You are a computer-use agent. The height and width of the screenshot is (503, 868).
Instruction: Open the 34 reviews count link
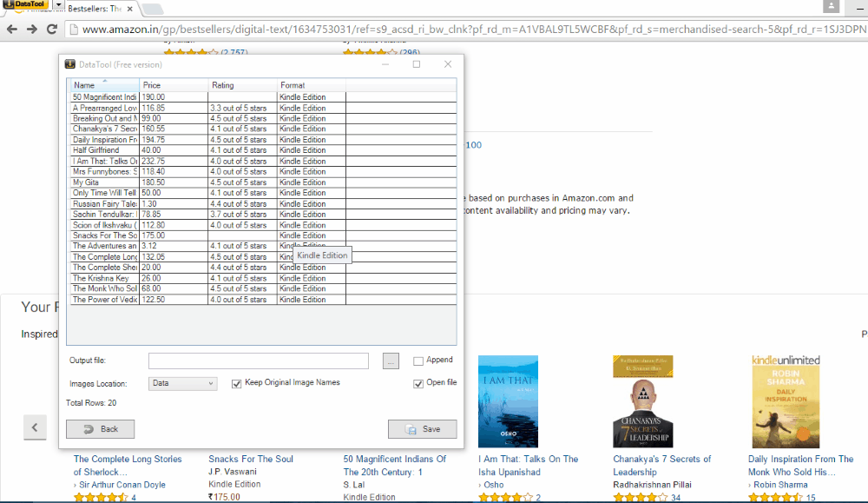676,498
